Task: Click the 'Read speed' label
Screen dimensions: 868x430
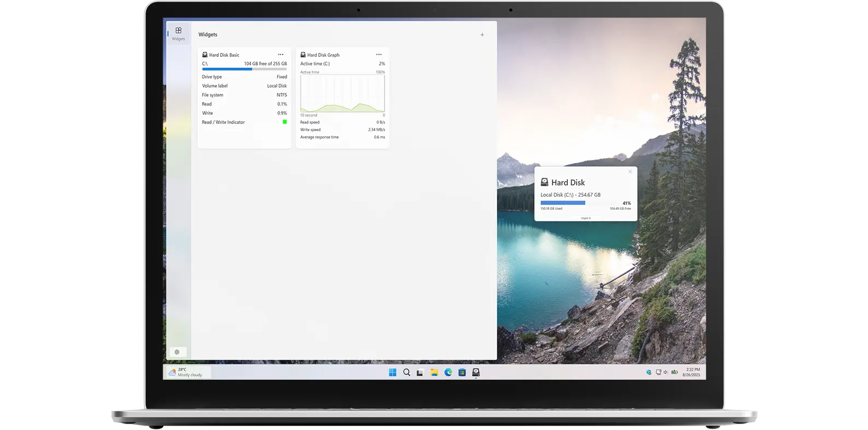Action: click(x=310, y=122)
